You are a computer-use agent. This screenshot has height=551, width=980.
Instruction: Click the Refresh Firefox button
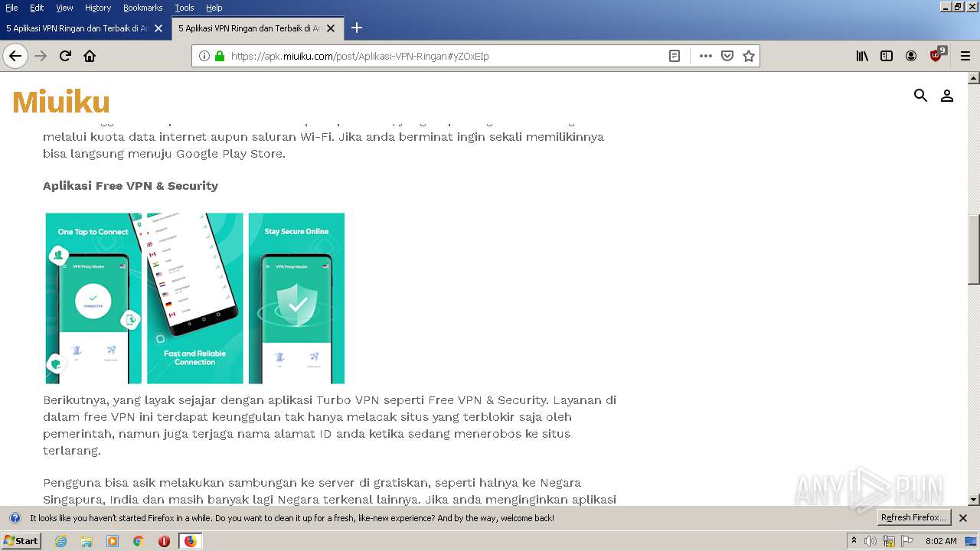pyautogui.click(x=913, y=518)
